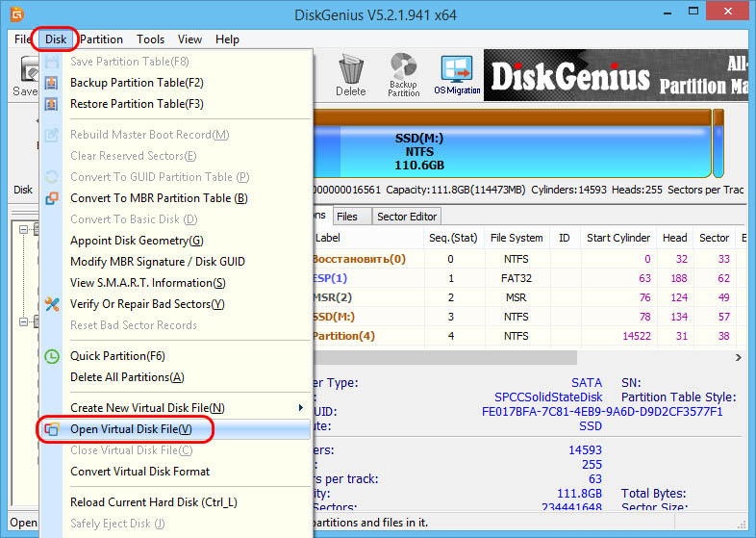Switch to the Sector Editor tab
The image size is (756, 538).
click(x=407, y=217)
